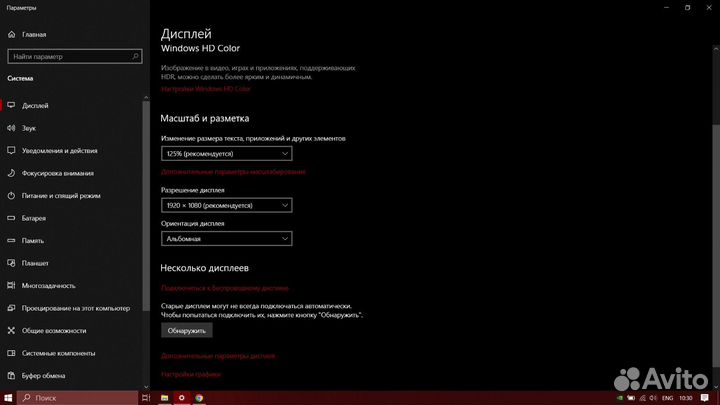
Task: Click the 10:30 taskbar clock
Action: [686, 398]
